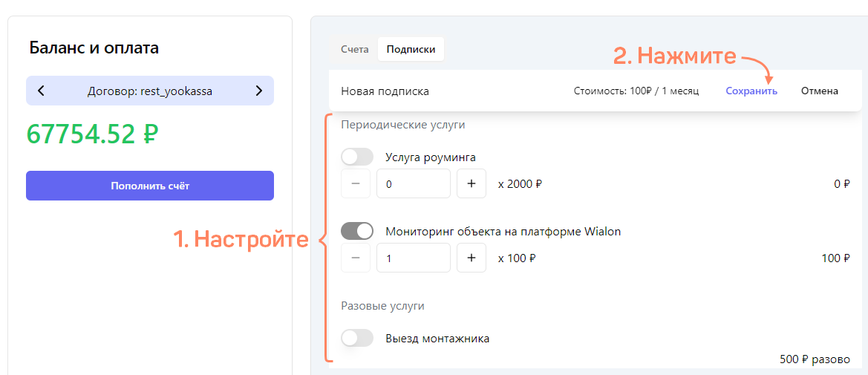Click the Разовые услуги section heading

point(382,306)
